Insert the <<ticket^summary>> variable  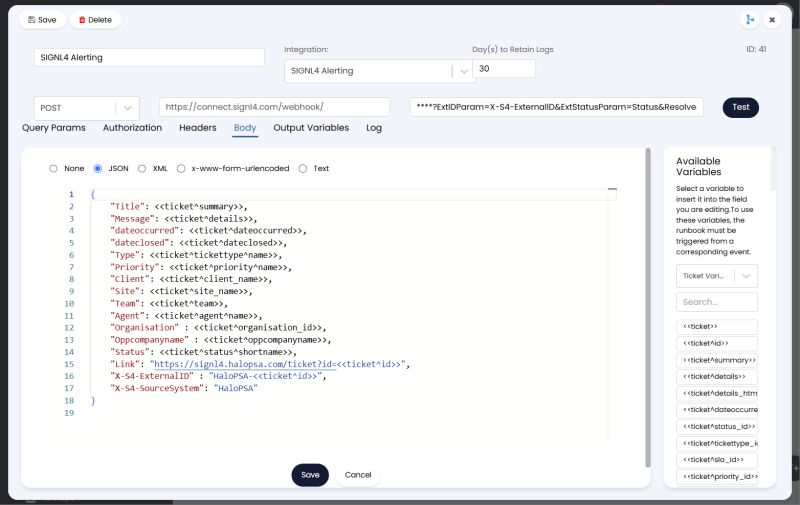point(716,360)
